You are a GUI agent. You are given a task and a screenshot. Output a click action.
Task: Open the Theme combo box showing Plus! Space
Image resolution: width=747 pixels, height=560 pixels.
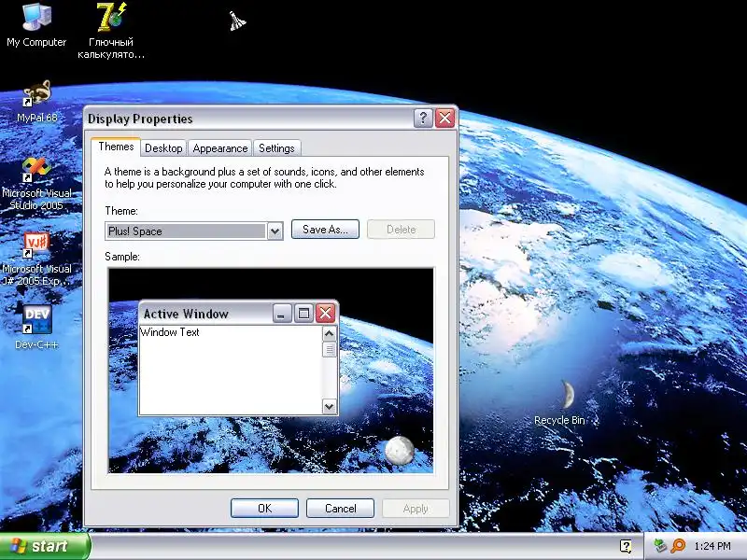pyautogui.click(x=194, y=231)
